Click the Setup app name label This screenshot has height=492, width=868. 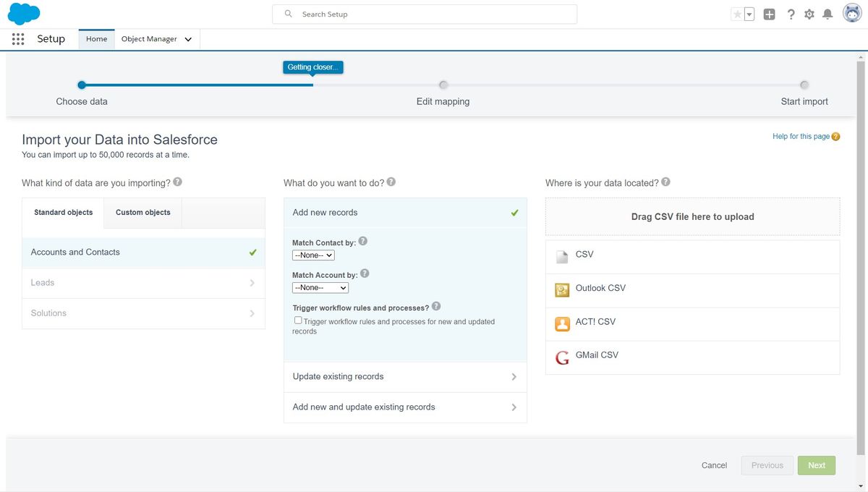[x=51, y=39]
